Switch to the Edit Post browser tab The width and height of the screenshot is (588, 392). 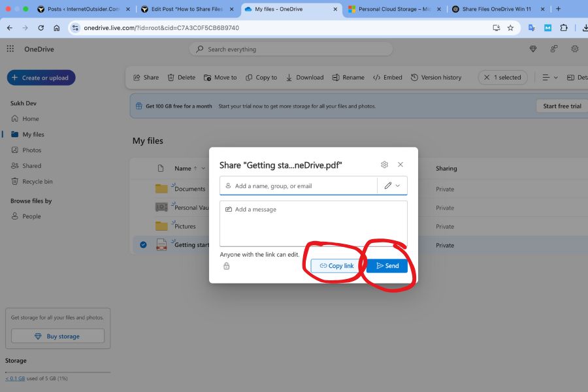[187, 9]
